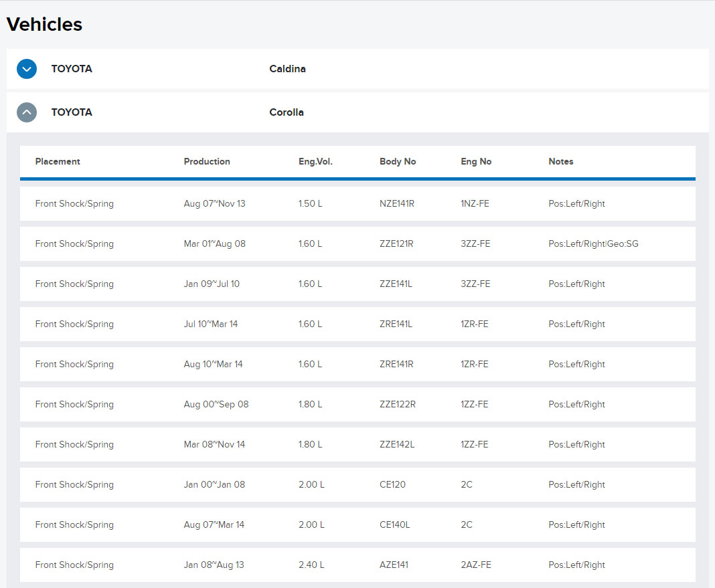Viewport: 715px width, 588px height.
Task: Click 1.80 L in the ZZE122R row
Action: point(310,404)
